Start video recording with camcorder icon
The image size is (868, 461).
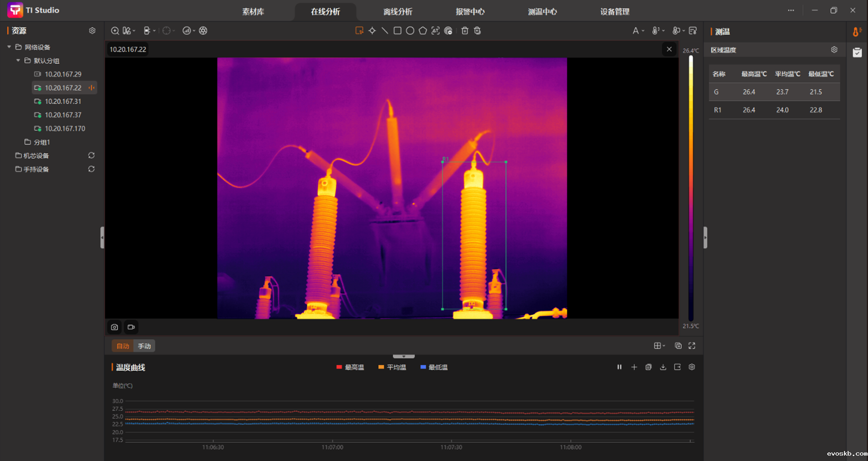pos(131,327)
